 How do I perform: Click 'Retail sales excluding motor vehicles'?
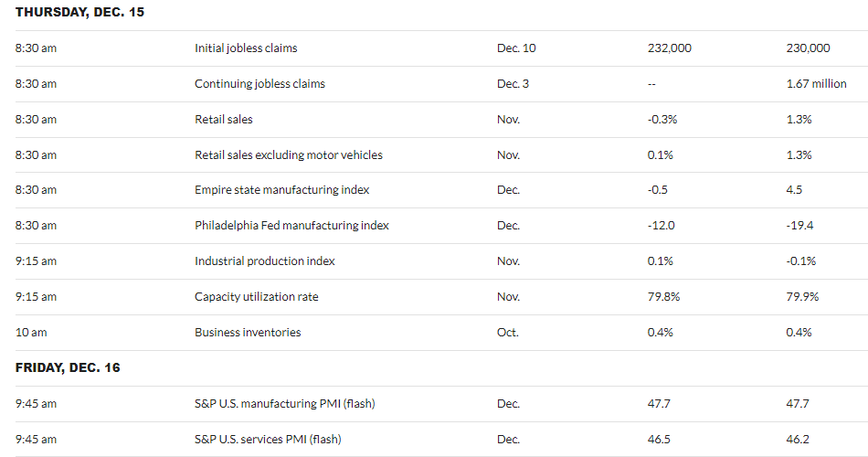tap(289, 154)
